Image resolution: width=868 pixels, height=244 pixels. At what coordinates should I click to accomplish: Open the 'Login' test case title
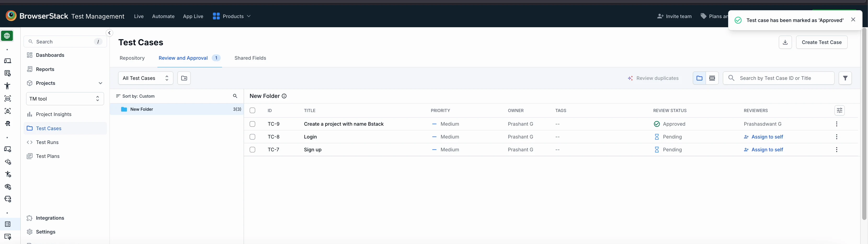pyautogui.click(x=310, y=137)
